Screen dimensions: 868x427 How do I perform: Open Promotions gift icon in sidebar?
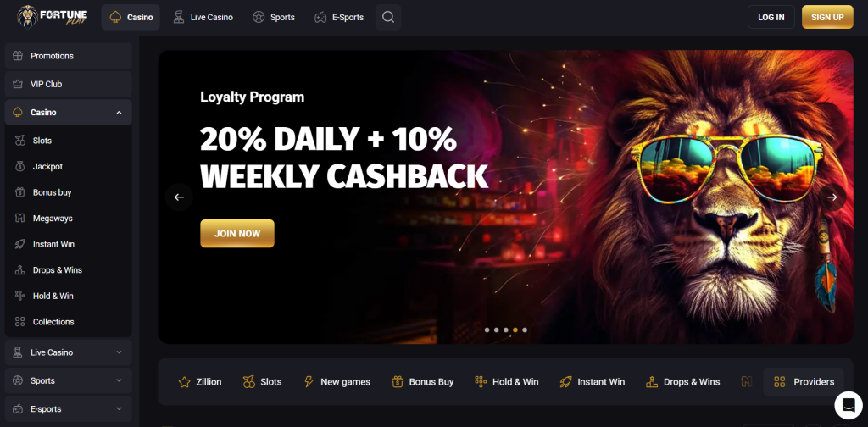(x=18, y=56)
